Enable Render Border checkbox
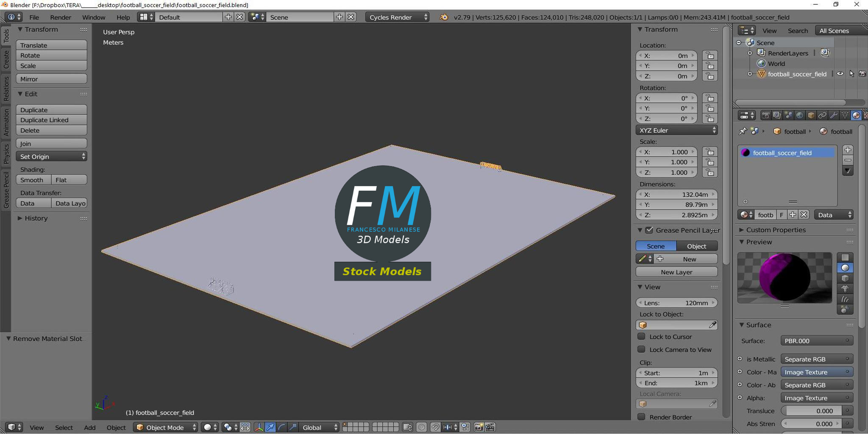This screenshot has height=434, width=868. [642, 417]
